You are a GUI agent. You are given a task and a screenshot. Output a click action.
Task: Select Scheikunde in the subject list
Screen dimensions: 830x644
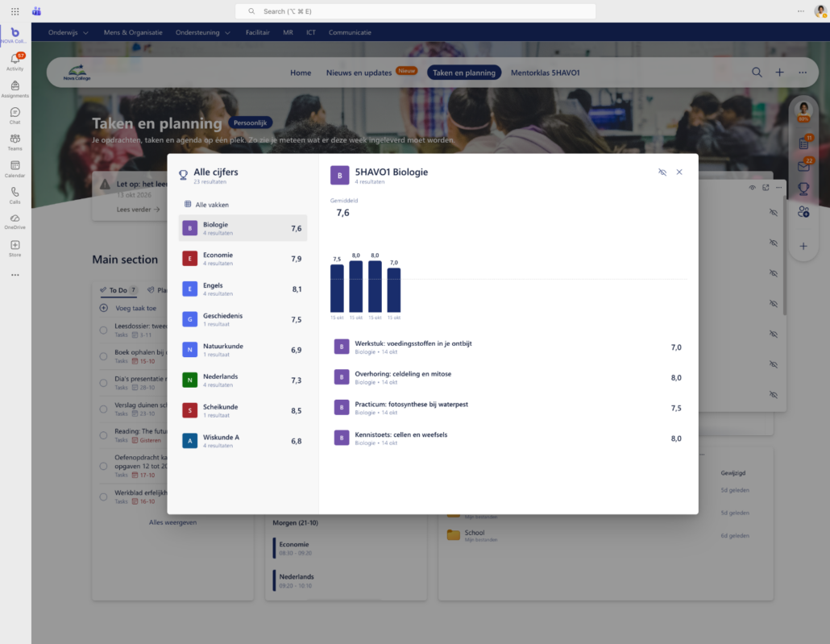[243, 410]
